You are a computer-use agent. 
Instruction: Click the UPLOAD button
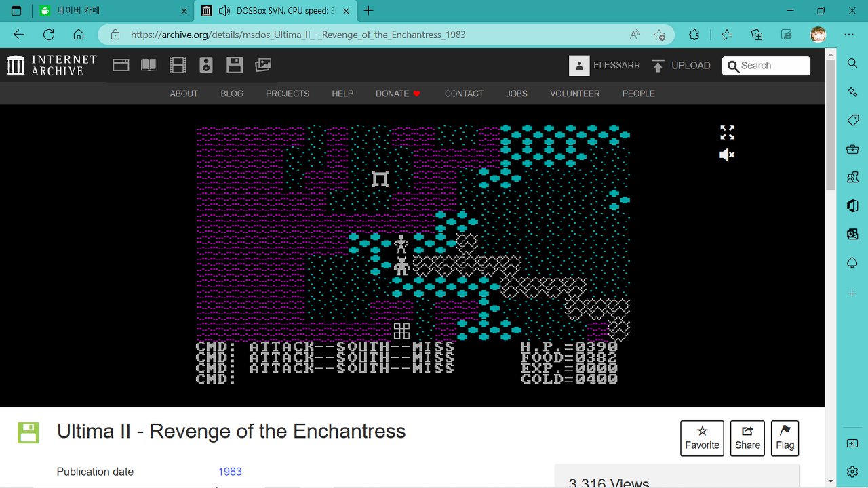(681, 65)
